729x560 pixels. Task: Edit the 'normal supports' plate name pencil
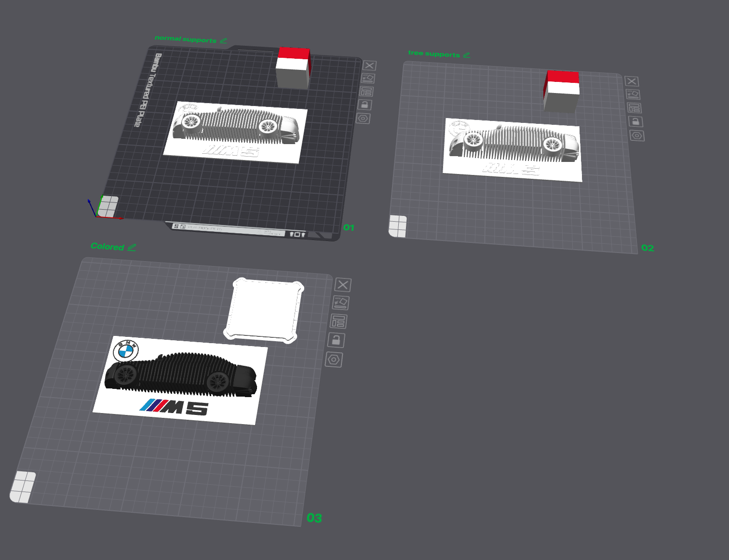[223, 40]
